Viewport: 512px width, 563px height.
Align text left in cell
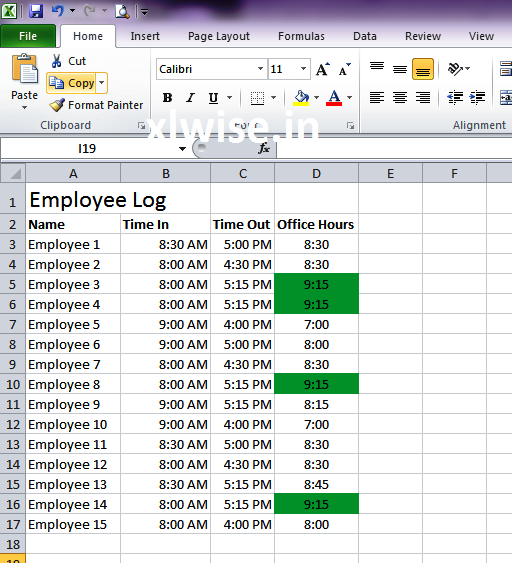pyautogui.click(x=377, y=97)
